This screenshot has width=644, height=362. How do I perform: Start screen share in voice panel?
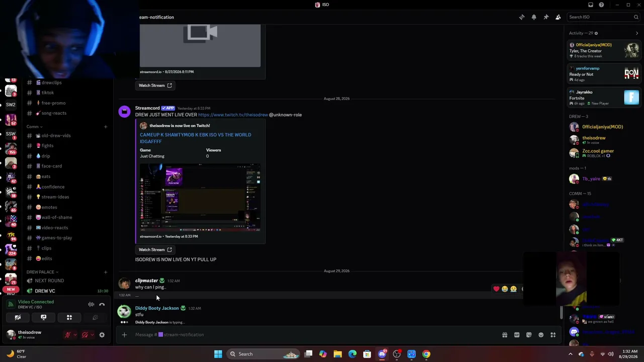coord(43,317)
